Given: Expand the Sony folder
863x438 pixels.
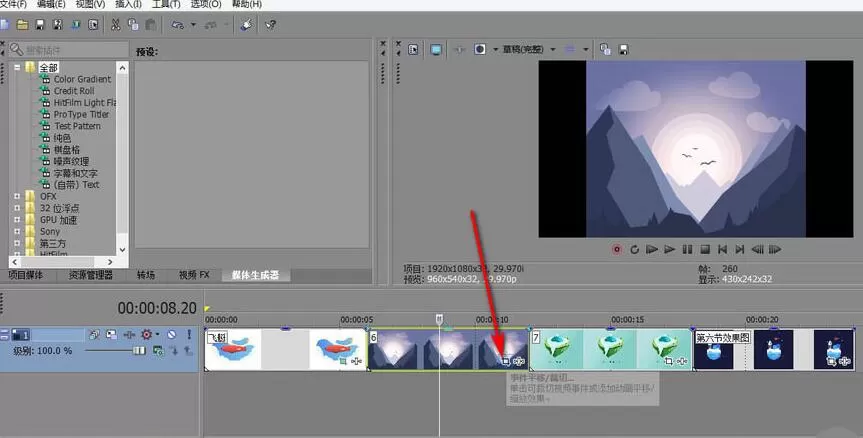Looking at the screenshot, I should [17, 231].
